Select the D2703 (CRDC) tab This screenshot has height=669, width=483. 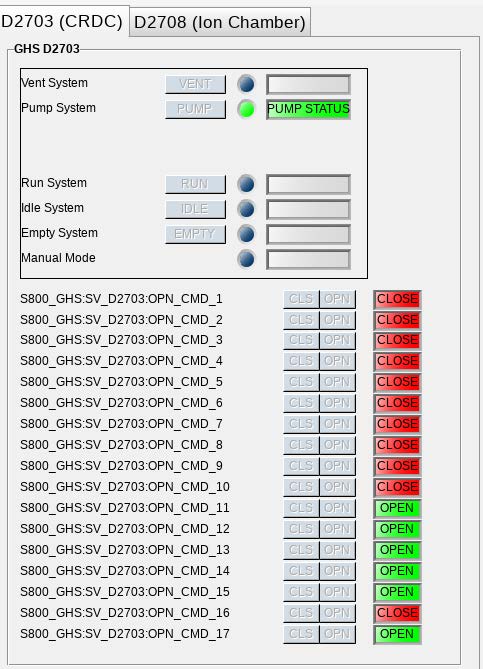pos(62,21)
